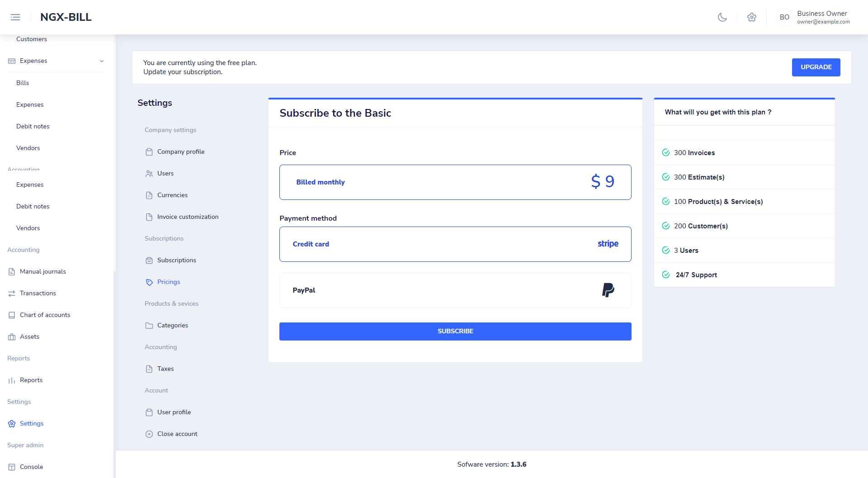The width and height of the screenshot is (868, 478).
Task: Click the Transactions arrows icon
Action: 12,293
